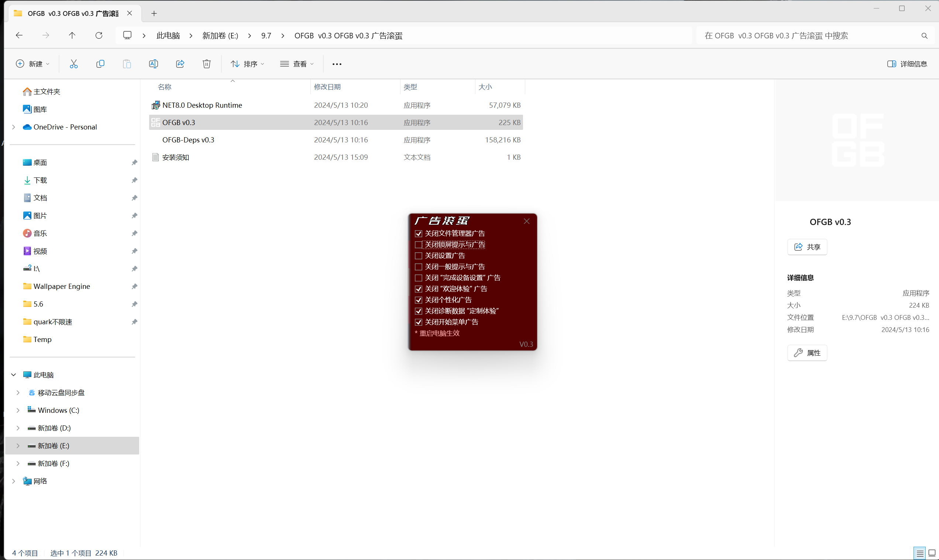The height and width of the screenshot is (560, 939).
Task: Click the Cut scissors icon in toolbar
Action: pyautogui.click(x=73, y=64)
